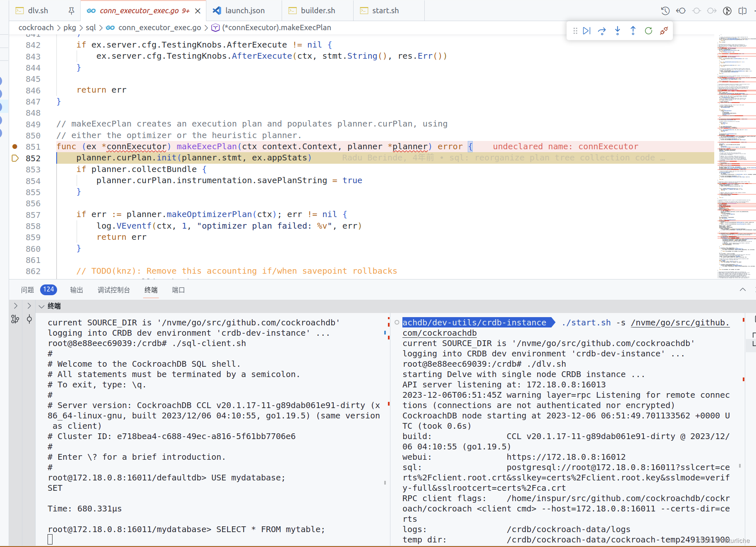Click line number 846 in the gutter
756x547 pixels.
tap(33, 90)
